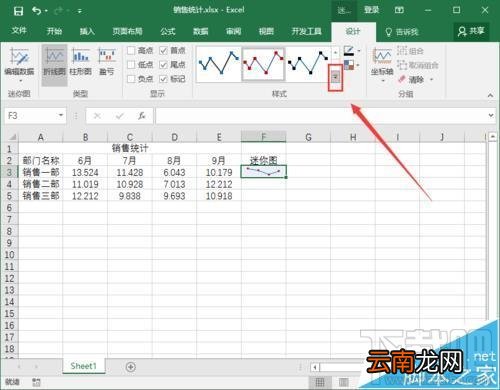This screenshot has width=500, height=390.
Task: Select column G header
Action: tap(308, 137)
